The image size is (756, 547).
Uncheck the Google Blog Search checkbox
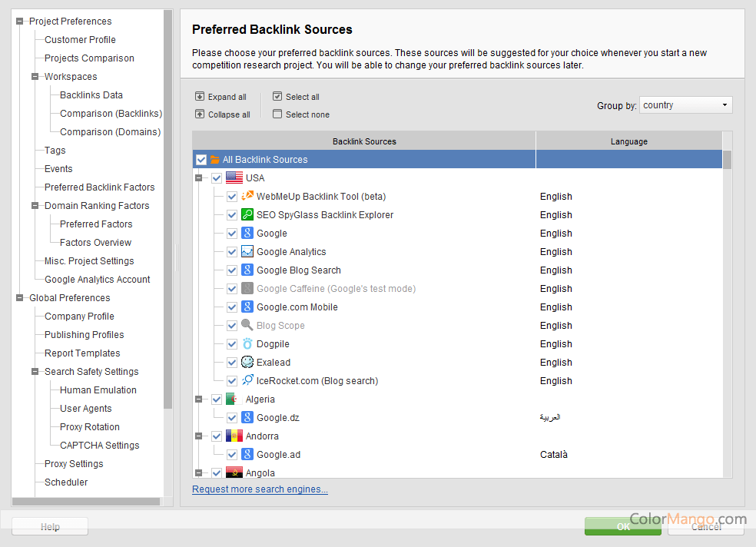(x=232, y=270)
